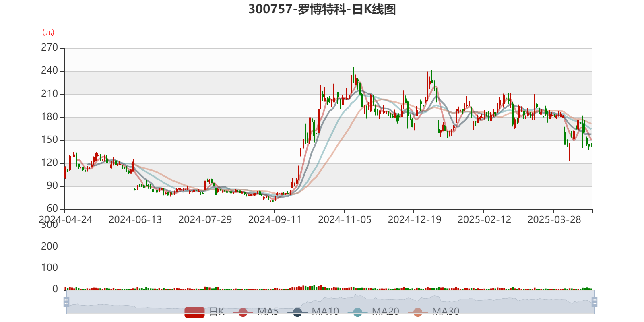The image size is (644, 322).
Task: Click the x-axis date label 2024-07-29
Action: pos(205,220)
